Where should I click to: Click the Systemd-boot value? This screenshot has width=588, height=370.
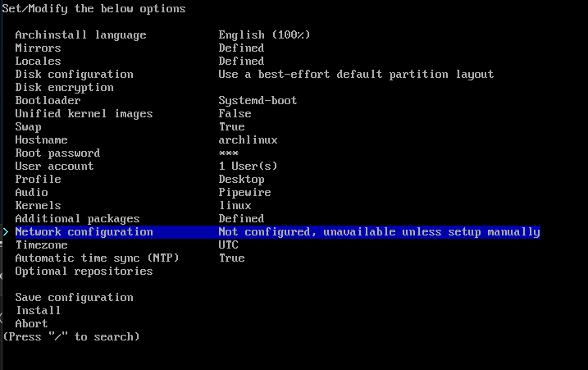click(258, 101)
